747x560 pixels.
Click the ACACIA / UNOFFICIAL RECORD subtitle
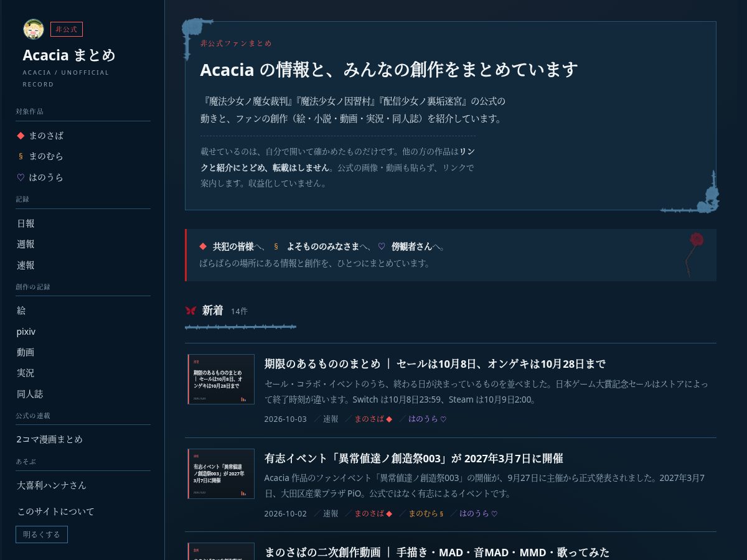click(x=66, y=78)
